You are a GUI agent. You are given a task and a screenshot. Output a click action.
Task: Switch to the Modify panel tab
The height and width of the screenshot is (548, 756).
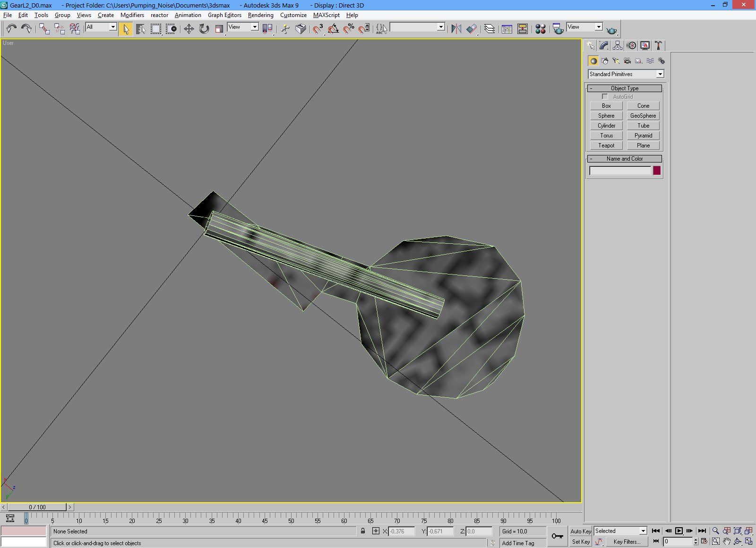(604, 46)
